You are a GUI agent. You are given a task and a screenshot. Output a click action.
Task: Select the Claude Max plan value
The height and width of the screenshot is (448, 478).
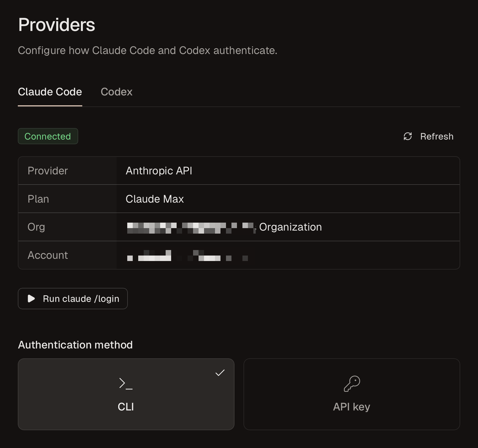point(155,199)
